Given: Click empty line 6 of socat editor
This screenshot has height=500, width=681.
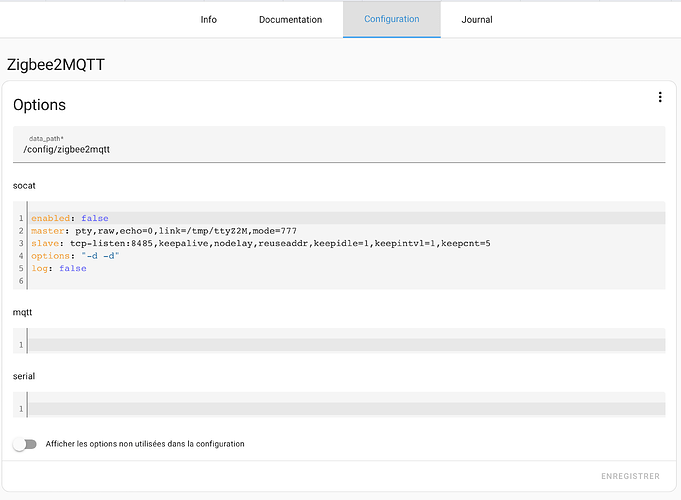Looking at the screenshot, I should [x=347, y=281].
